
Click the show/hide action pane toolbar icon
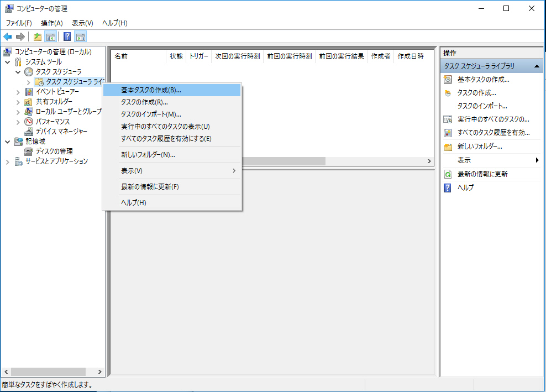(x=81, y=37)
